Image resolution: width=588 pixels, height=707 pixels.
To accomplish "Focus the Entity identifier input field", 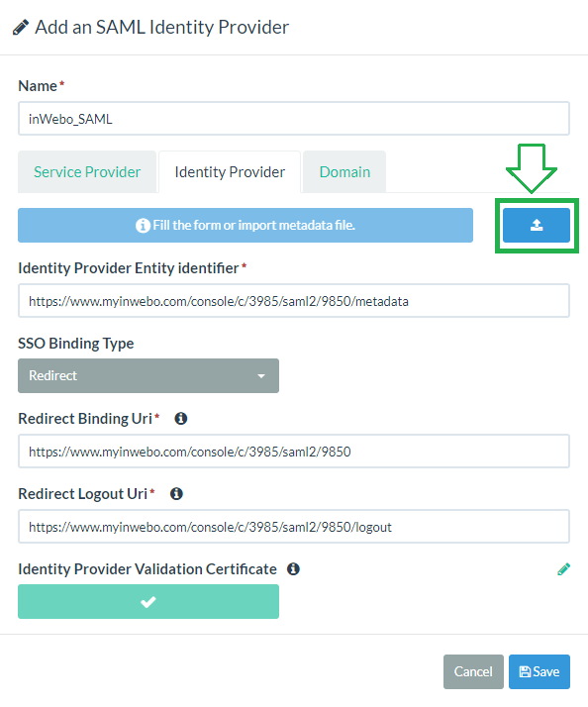I will (x=294, y=301).
